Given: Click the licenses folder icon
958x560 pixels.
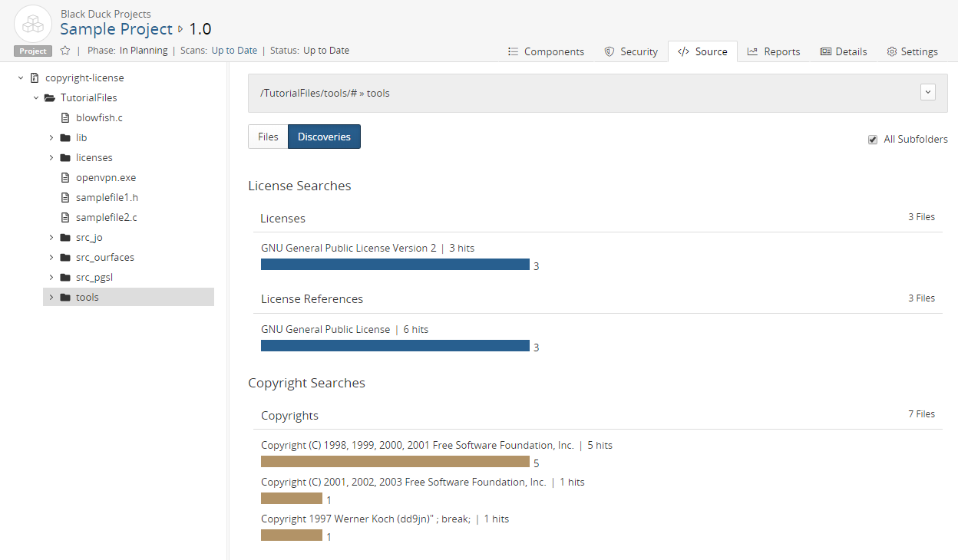Looking at the screenshot, I should click(65, 158).
